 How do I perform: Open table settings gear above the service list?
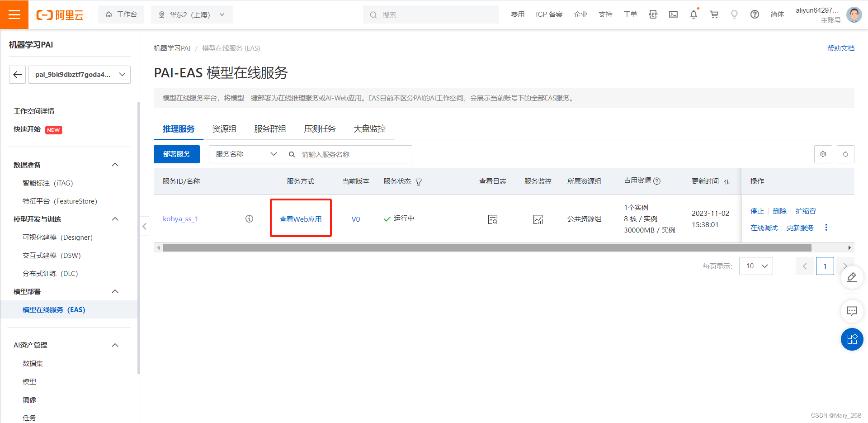823,154
